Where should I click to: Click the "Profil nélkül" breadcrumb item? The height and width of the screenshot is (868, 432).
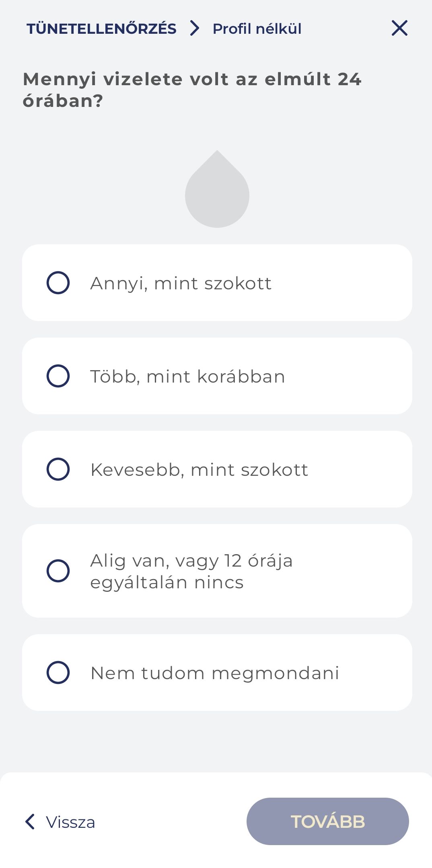click(257, 29)
